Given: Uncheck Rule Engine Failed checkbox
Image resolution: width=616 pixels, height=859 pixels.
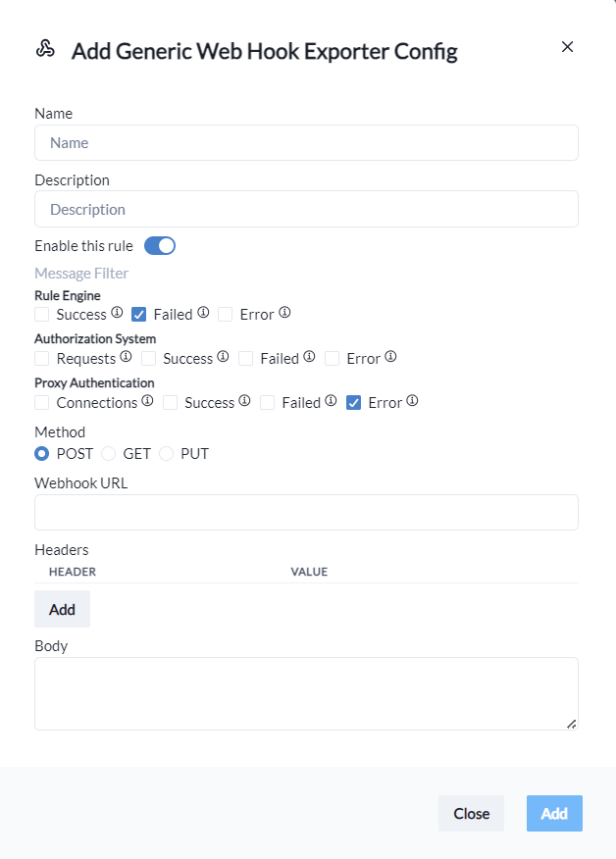Looking at the screenshot, I should [x=139, y=315].
